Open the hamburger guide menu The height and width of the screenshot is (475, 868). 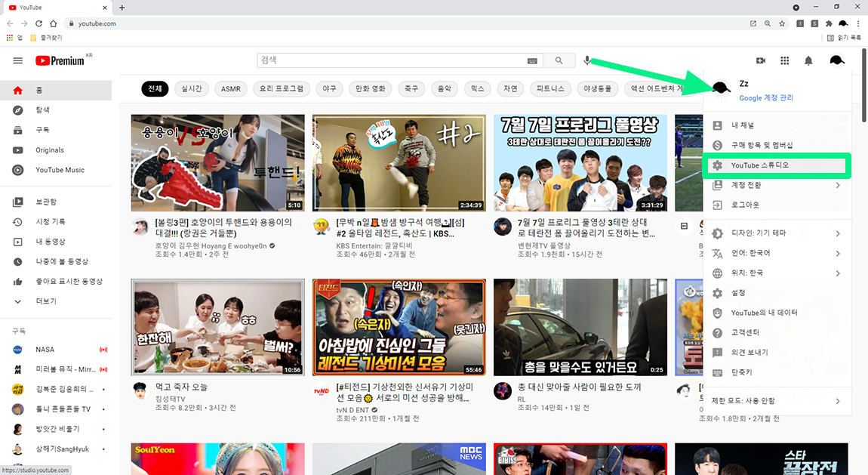17,60
